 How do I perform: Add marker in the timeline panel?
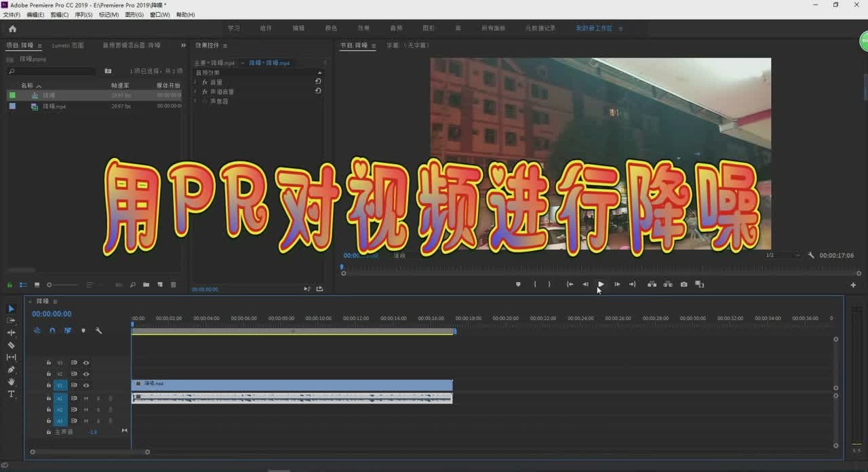pyautogui.click(x=83, y=331)
